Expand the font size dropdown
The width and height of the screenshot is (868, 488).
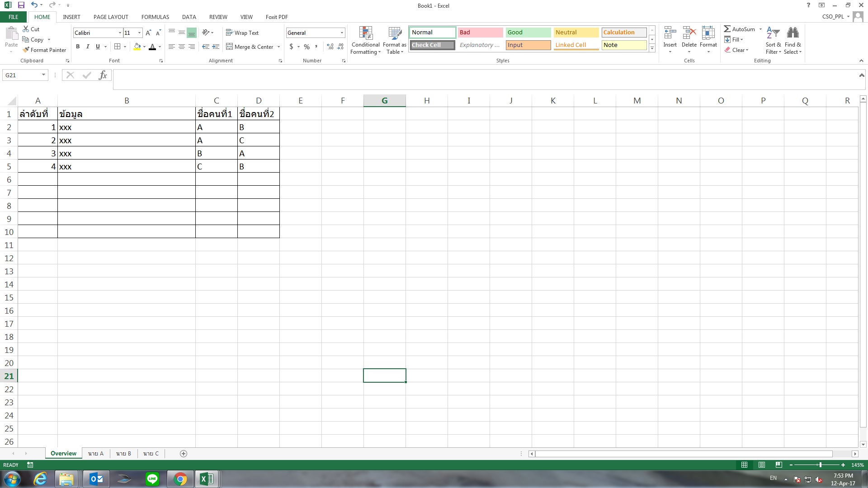click(x=140, y=33)
